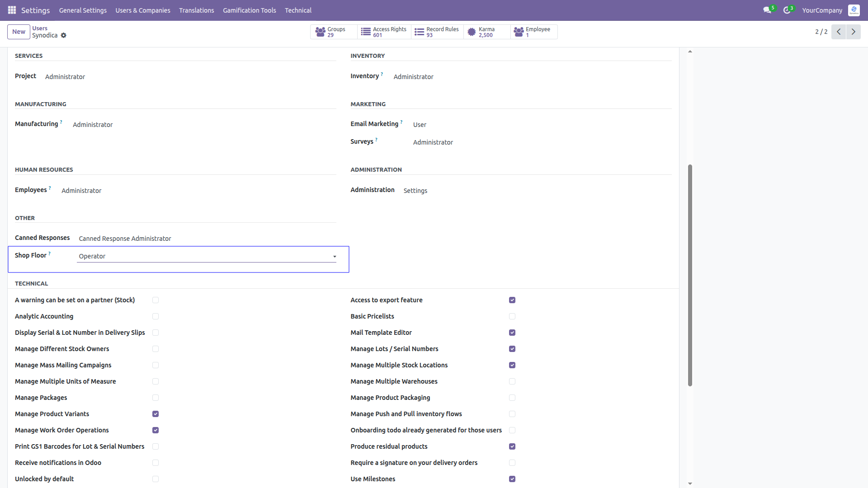
Task: Click the user avatar icon in the navbar
Action: click(854, 10)
